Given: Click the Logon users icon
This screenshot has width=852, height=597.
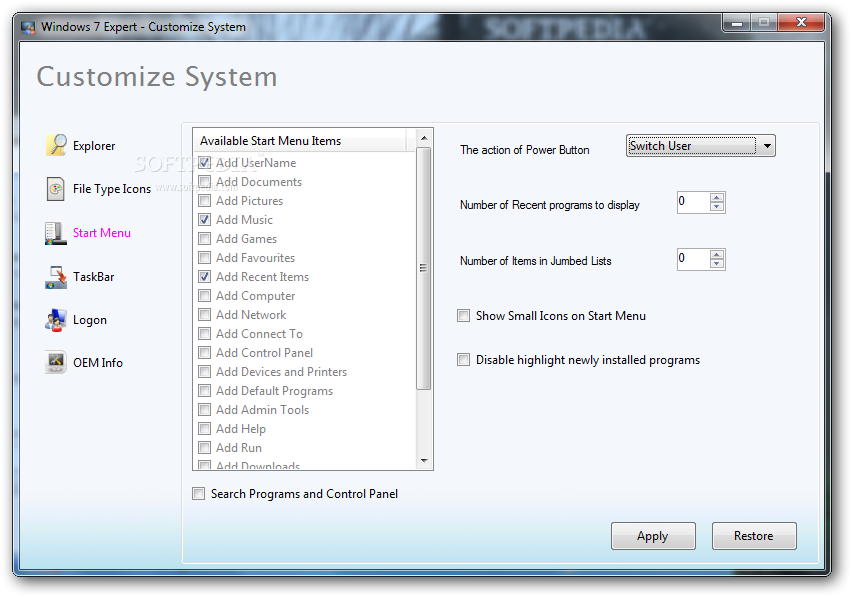Looking at the screenshot, I should point(55,320).
